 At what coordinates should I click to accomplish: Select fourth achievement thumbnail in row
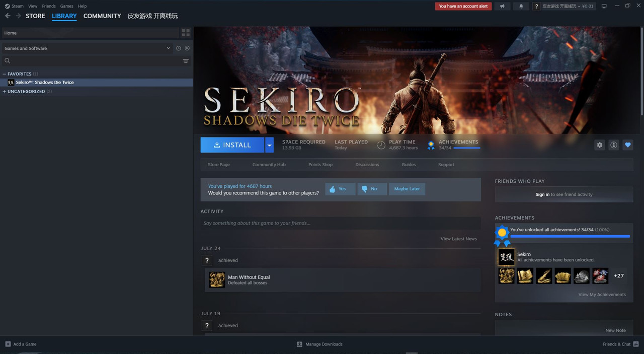562,276
